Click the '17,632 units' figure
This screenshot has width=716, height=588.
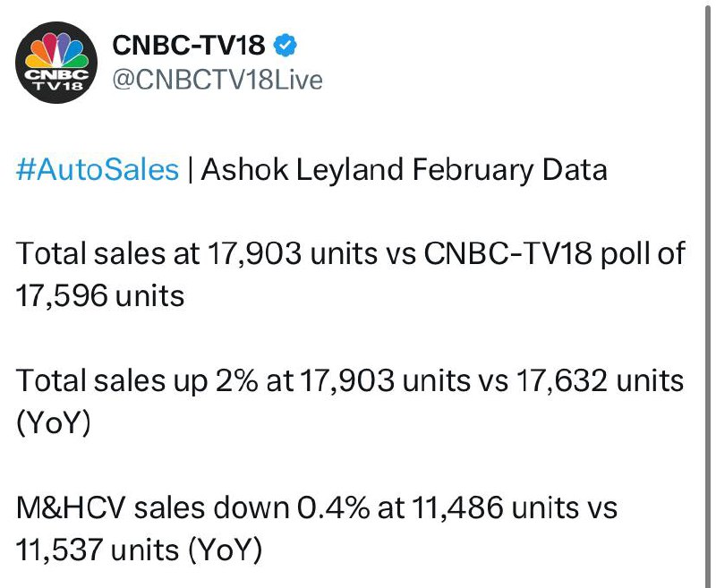(x=600, y=380)
